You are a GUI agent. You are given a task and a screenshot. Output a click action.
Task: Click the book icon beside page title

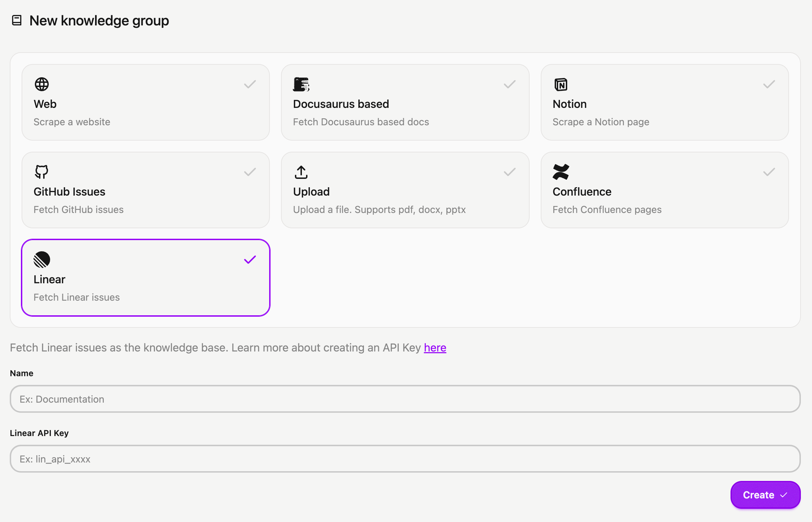(x=17, y=21)
